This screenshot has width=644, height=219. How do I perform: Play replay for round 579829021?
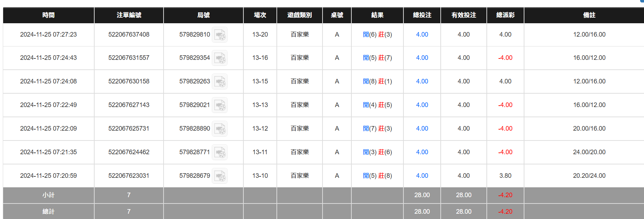pos(220,105)
